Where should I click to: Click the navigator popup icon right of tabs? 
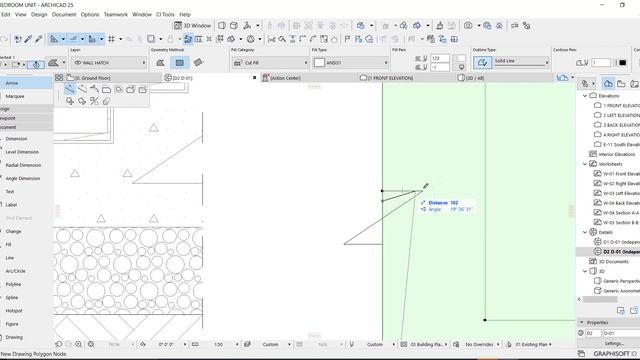562,78
